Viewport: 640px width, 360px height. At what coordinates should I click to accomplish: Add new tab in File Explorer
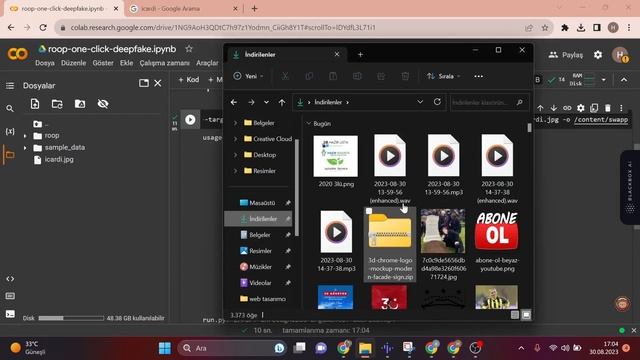tap(360, 55)
